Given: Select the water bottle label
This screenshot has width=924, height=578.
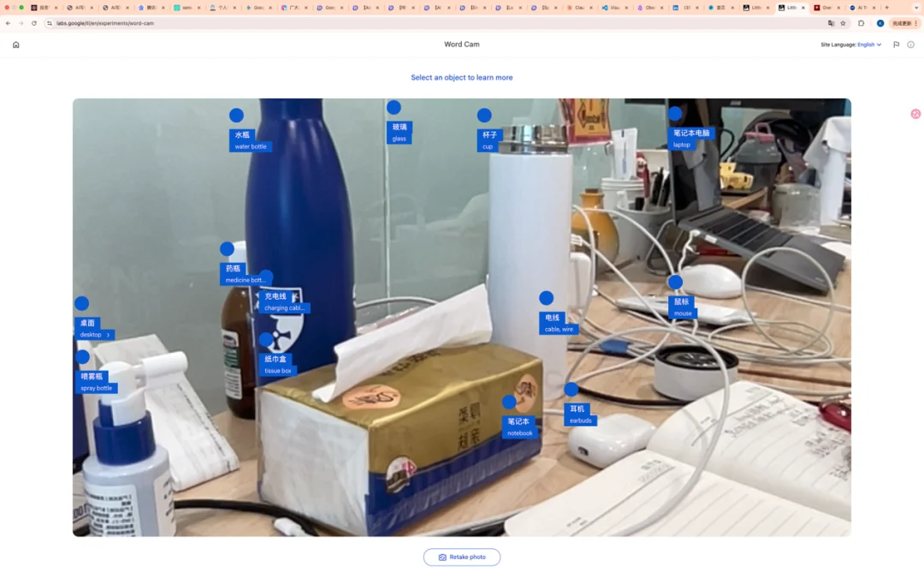Looking at the screenshot, I should coord(251,140).
